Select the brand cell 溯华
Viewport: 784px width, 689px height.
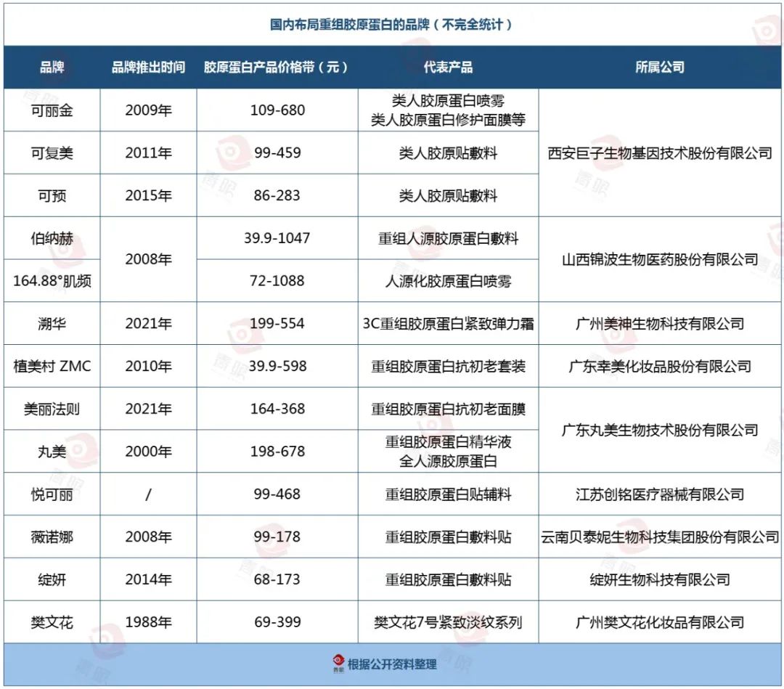pos(52,324)
